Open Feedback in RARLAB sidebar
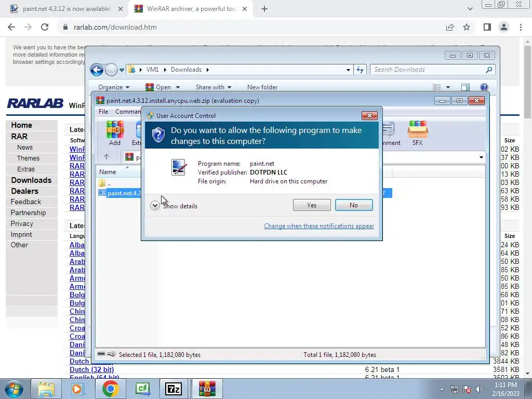 pos(26,202)
